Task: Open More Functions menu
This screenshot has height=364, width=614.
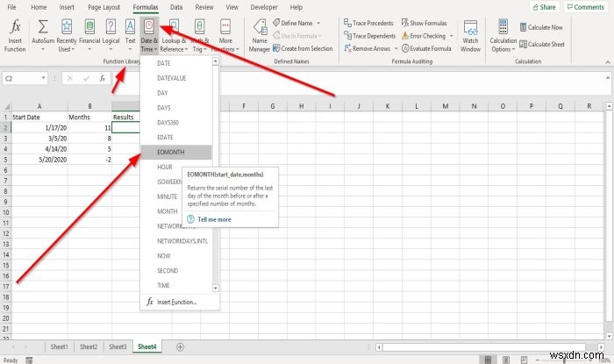Action: pos(225,35)
